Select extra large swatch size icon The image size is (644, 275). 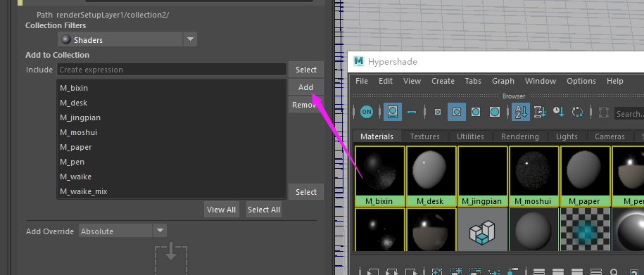495,112
